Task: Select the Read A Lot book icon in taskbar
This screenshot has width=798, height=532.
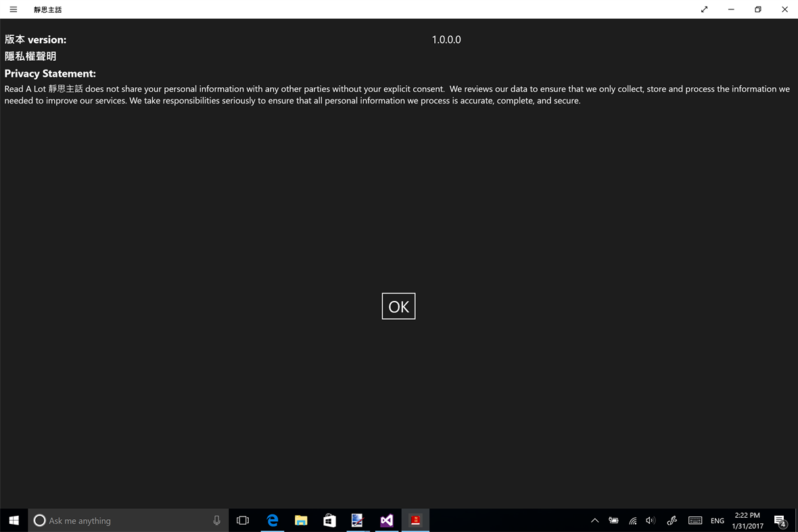Action: [415, 521]
